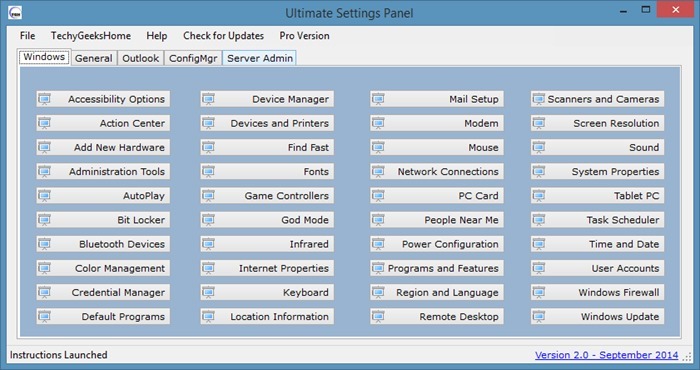Launch Network Connections
Viewport: 700px width, 370px height.
click(437, 171)
